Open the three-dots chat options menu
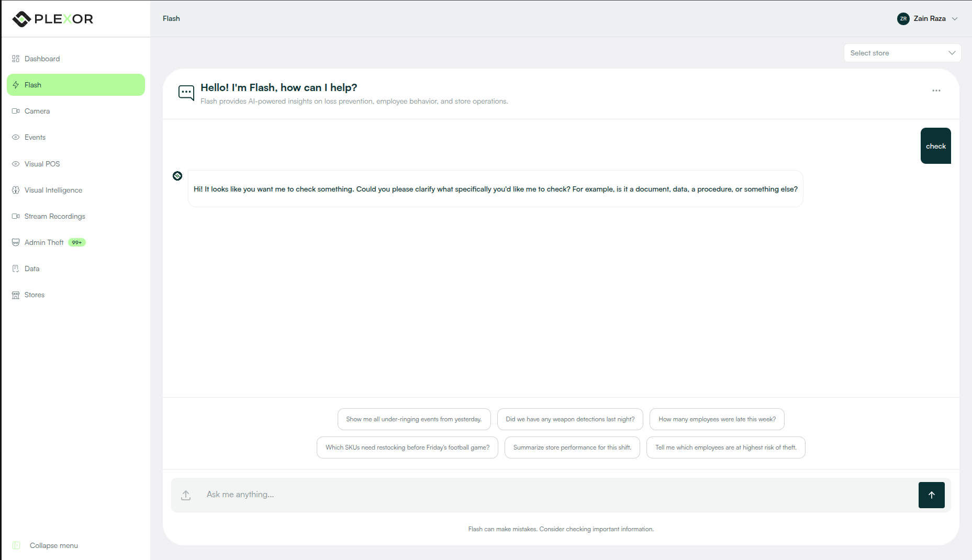972x560 pixels. (x=936, y=91)
